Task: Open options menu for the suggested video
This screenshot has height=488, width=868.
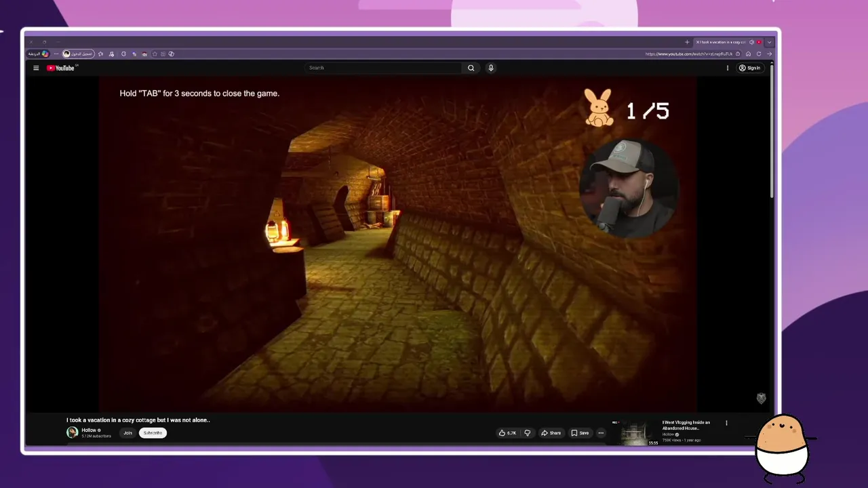Action: pos(726,423)
